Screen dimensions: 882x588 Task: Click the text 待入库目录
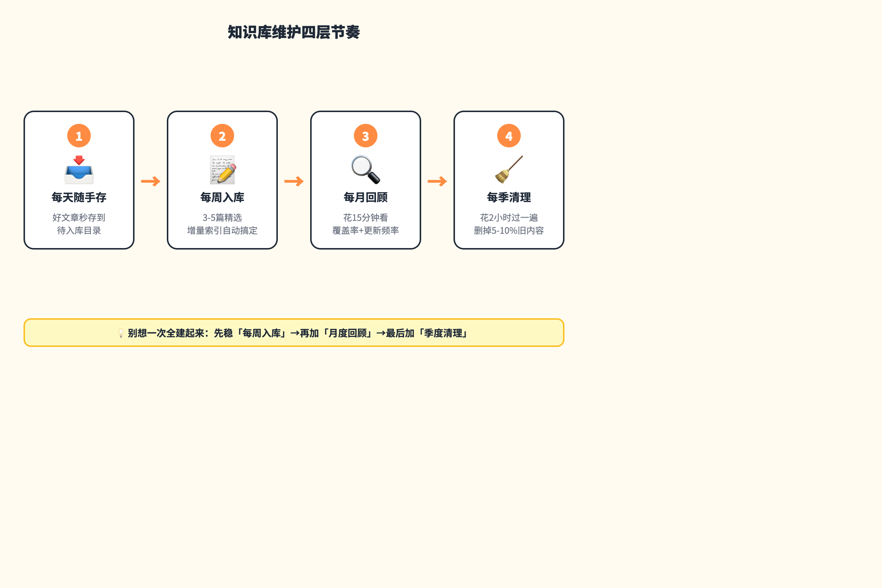pyautogui.click(x=79, y=230)
